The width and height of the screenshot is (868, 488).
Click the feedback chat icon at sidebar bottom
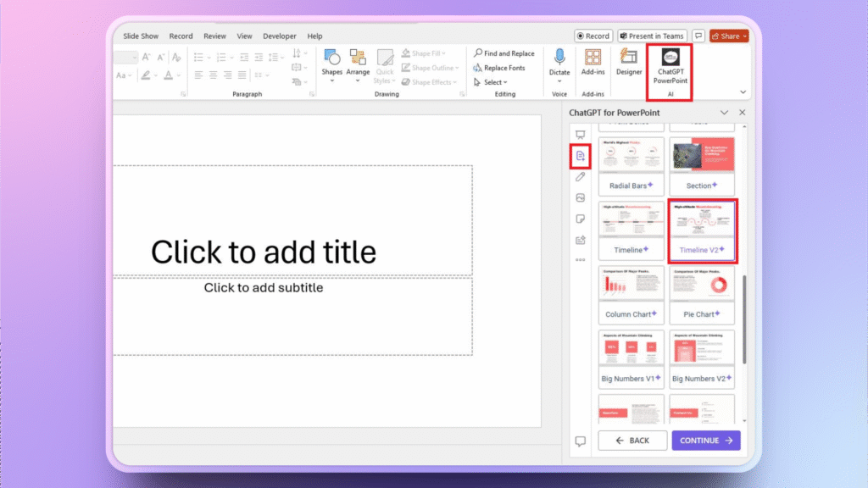point(580,441)
